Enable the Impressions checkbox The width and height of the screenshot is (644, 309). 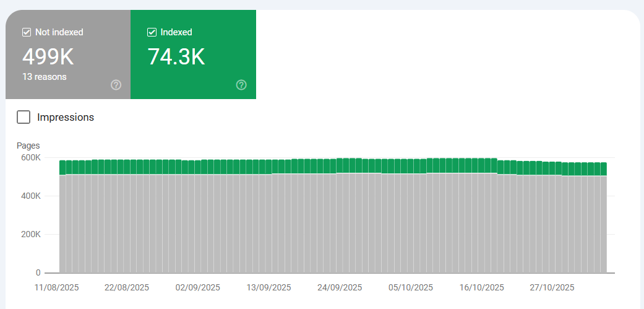point(24,117)
